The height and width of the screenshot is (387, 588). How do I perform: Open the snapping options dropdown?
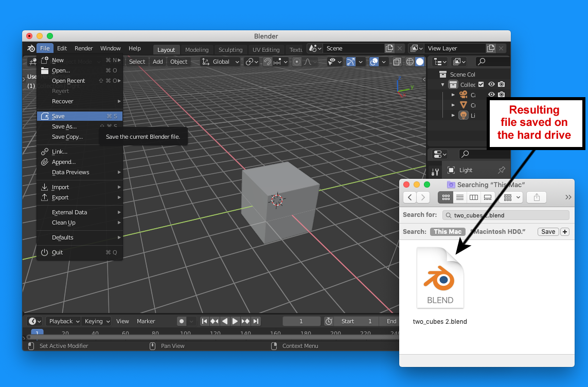(281, 62)
